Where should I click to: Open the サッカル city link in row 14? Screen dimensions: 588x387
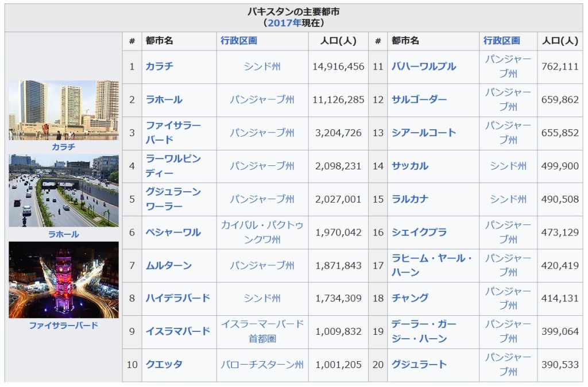pyautogui.click(x=409, y=166)
